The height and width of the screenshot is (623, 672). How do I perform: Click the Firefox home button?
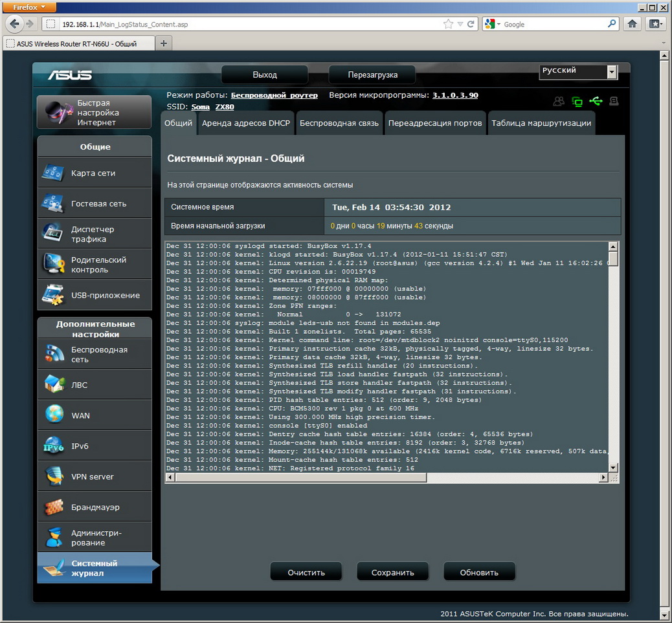(633, 24)
